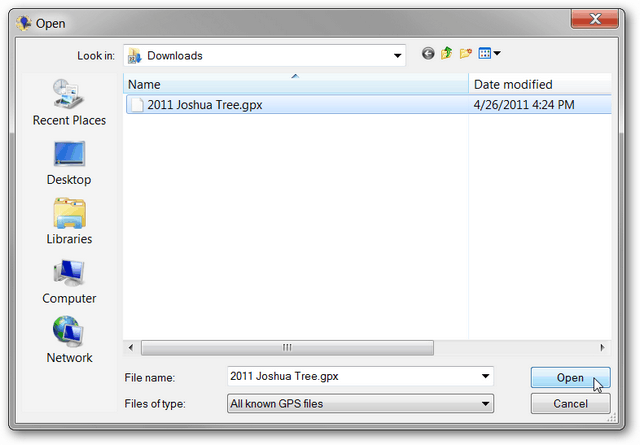Open the Files of type dropdown
Screen dimensions: 640x445
pyautogui.click(x=360, y=403)
